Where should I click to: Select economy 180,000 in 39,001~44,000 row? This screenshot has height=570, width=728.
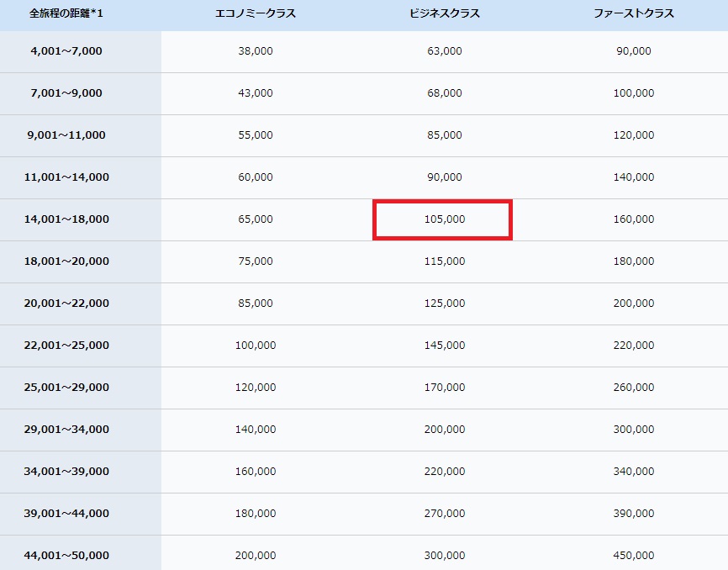pos(256,514)
